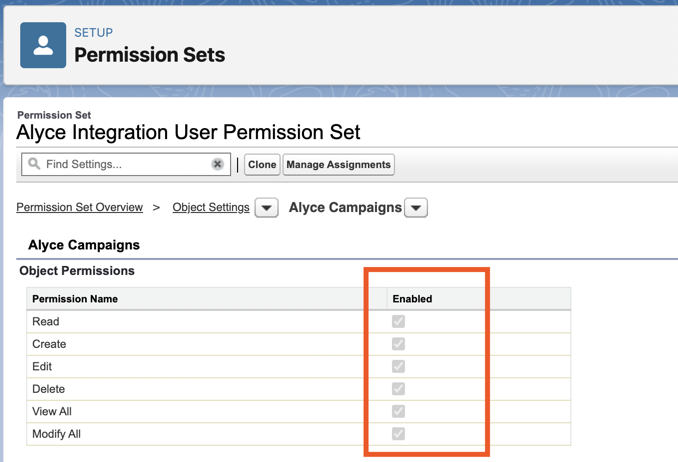Select the View All row label
The height and width of the screenshot is (462, 678).
point(52,411)
